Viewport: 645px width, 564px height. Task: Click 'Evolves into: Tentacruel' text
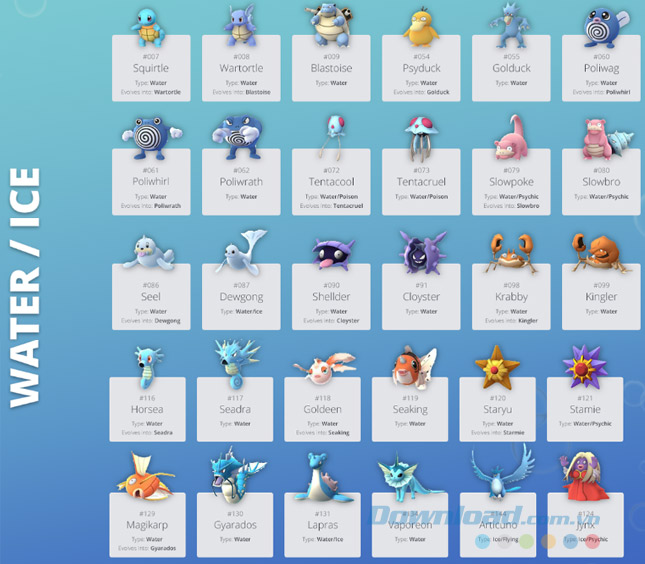coord(331,206)
